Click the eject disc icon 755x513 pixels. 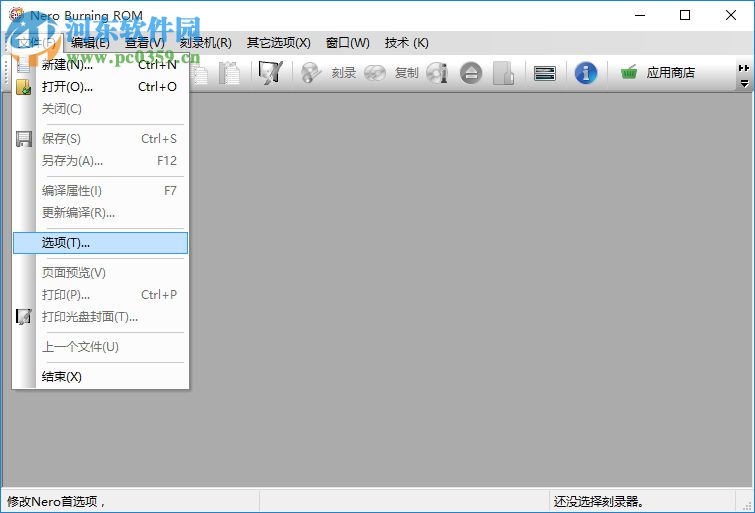471,73
